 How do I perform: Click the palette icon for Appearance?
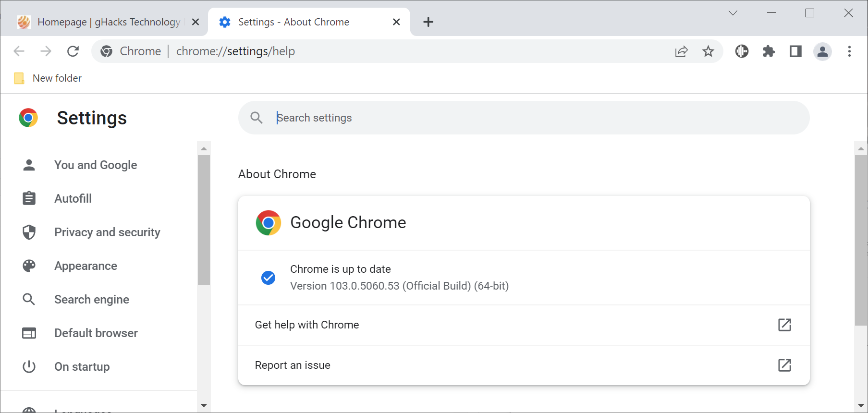[x=29, y=266]
